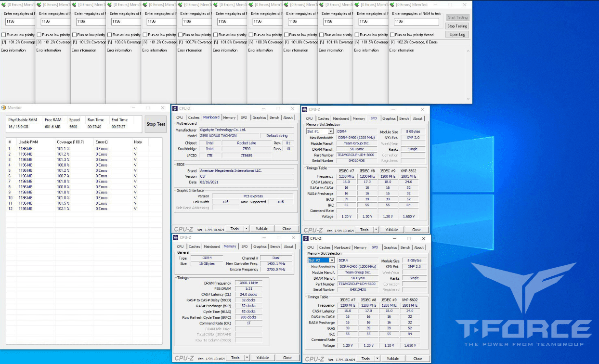Expand Tools arrow in the Slot #2 SPD window
599x364 pixels.
point(377,359)
